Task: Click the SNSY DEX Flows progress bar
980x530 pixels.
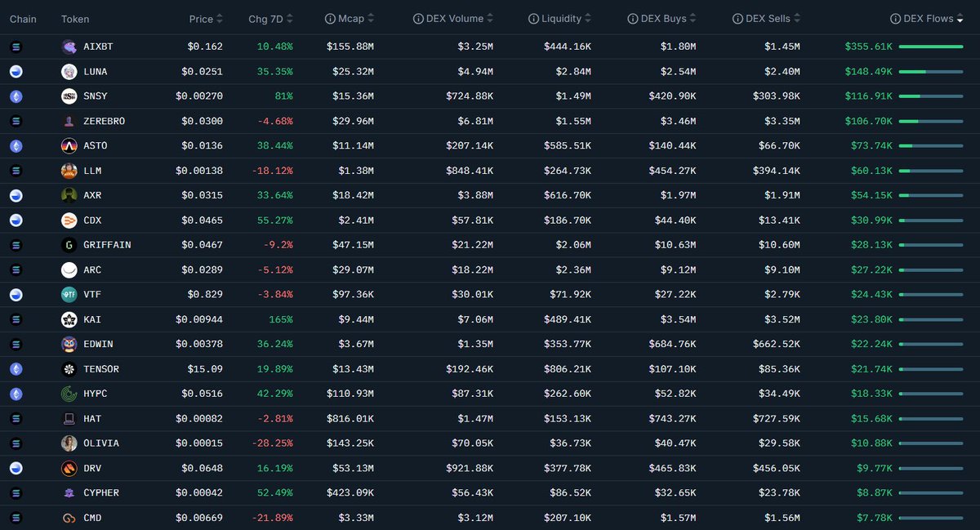Action: 931,96
